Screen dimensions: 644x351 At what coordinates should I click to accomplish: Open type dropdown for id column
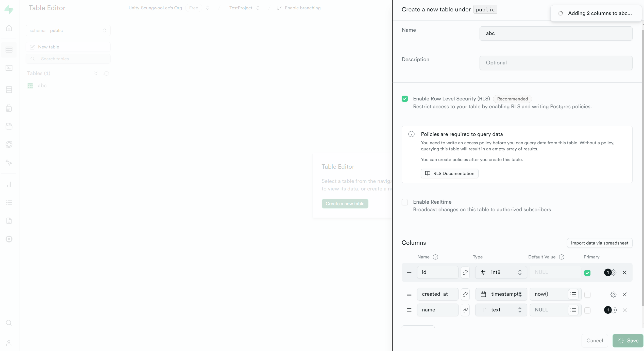click(x=501, y=272)
